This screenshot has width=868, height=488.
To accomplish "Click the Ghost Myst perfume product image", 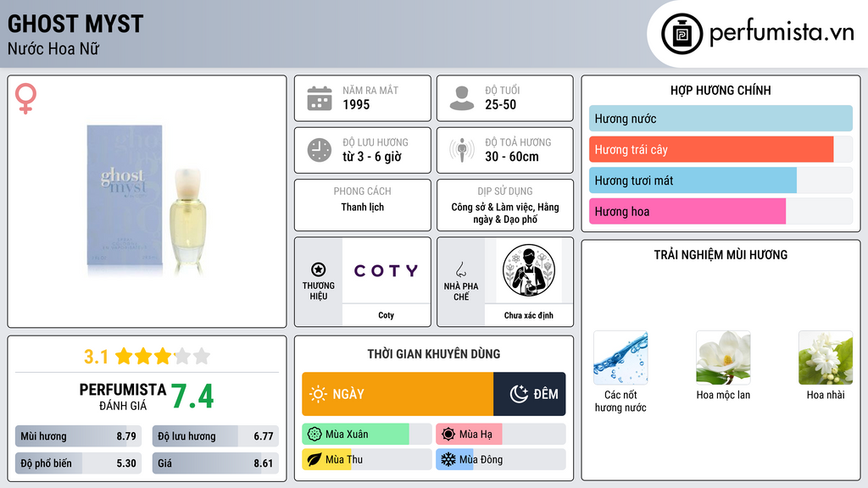I will tap(147, 200).
